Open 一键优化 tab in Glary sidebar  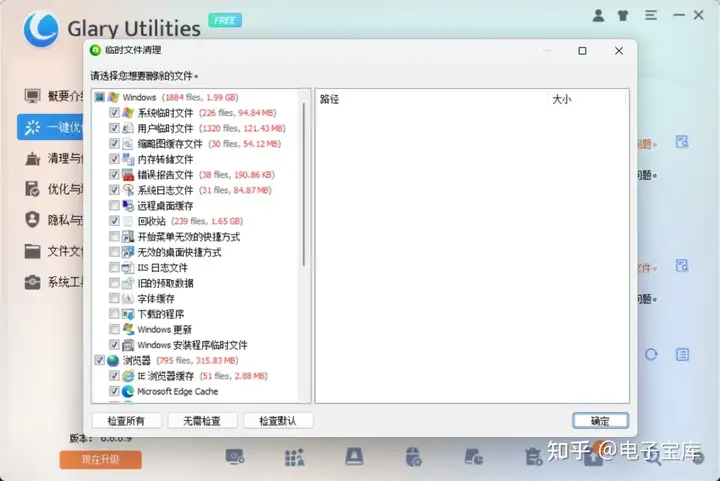click(x=51, y=127)
